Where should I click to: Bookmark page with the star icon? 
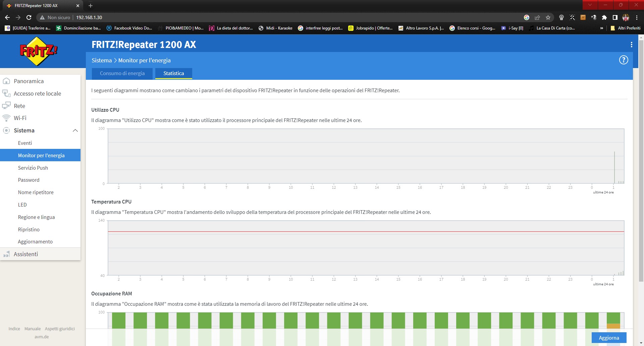(548, 17)
